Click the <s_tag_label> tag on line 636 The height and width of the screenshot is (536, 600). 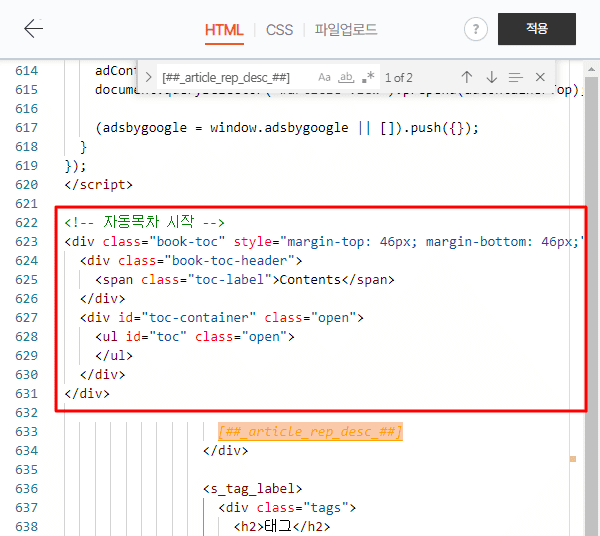[253, 489]
